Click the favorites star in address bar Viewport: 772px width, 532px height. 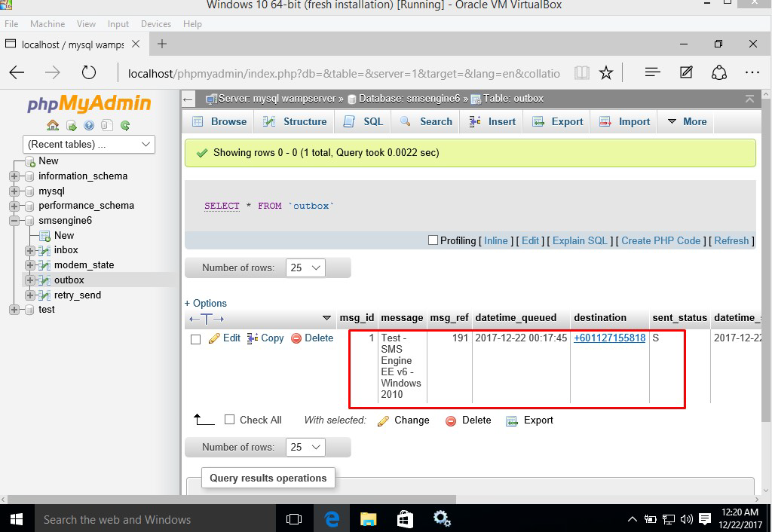point(605,72)
